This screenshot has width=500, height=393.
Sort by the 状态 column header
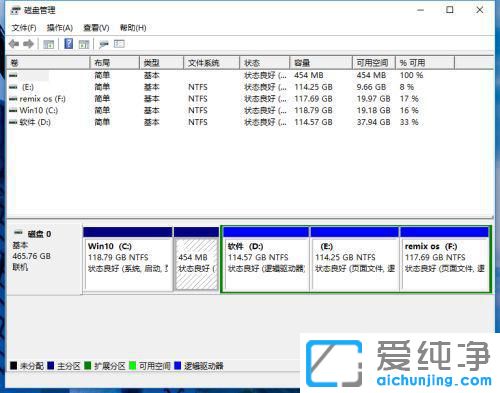click(265, 63)
